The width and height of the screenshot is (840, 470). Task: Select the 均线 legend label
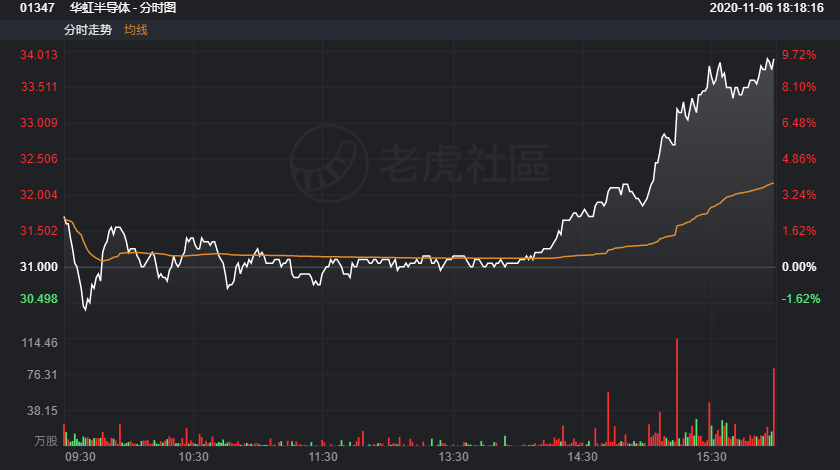(136, 30)
